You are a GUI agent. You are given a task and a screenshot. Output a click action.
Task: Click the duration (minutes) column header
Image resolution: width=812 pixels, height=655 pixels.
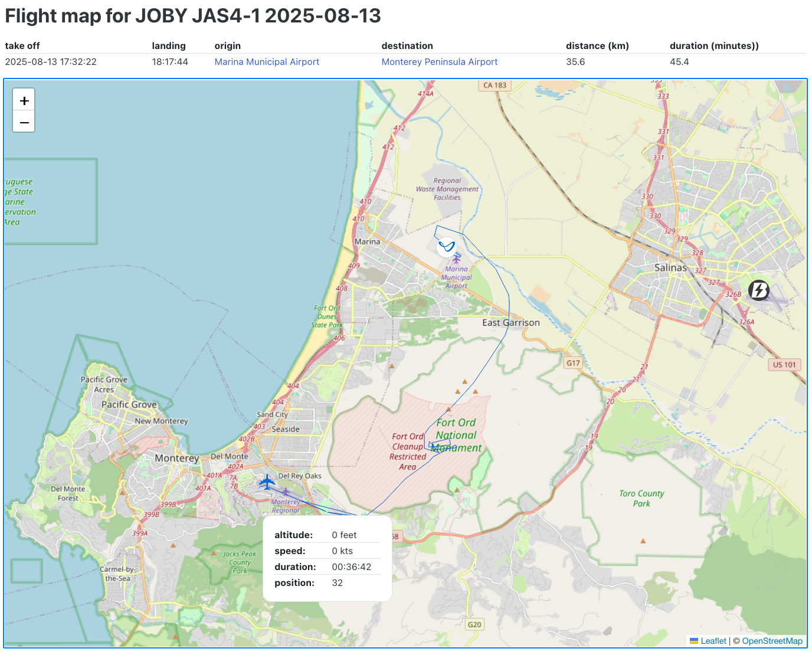[714, 45]
